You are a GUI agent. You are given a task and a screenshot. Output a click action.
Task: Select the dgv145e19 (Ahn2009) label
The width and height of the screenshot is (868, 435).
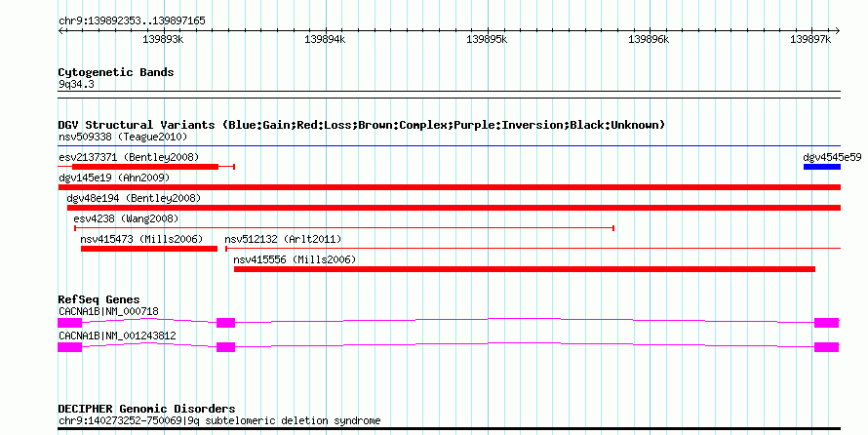coord(114,178)
